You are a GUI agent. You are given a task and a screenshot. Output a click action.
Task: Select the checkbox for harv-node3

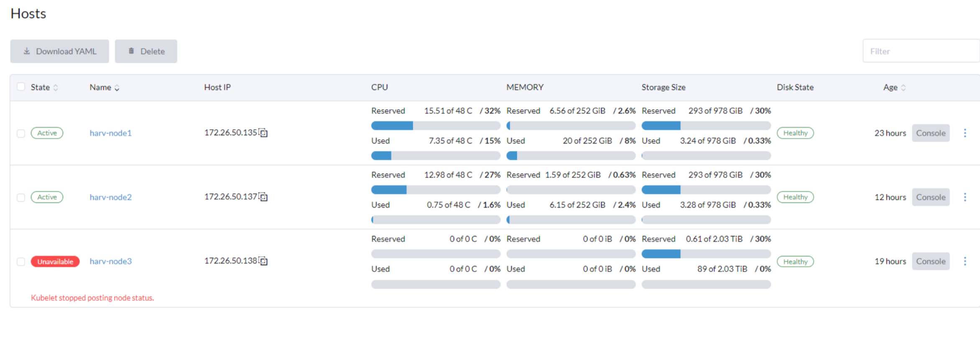click(x=20, y=261)
